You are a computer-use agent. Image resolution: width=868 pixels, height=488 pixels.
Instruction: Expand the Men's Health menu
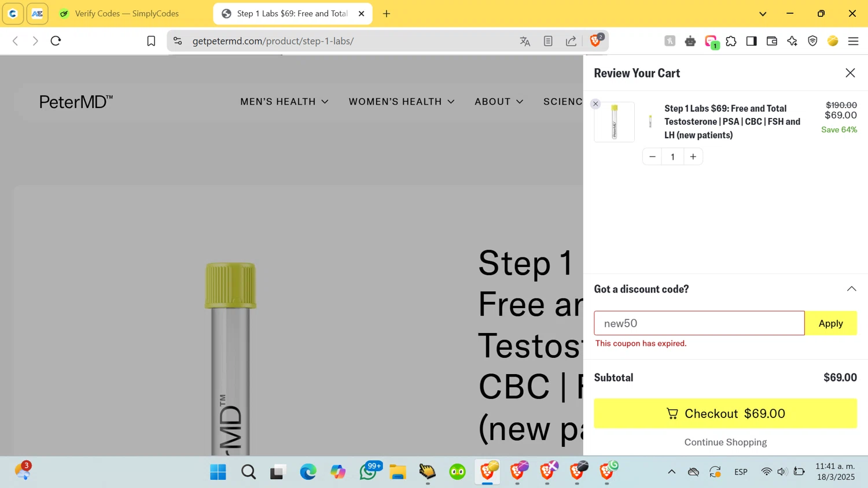coord(284,102)
